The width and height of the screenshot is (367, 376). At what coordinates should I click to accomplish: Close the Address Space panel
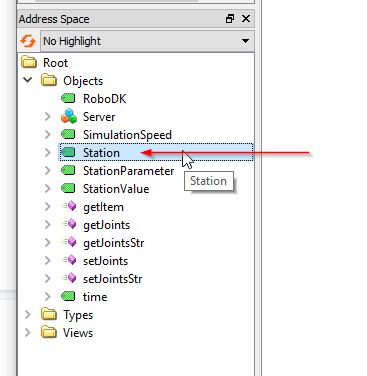pos(246,19)
